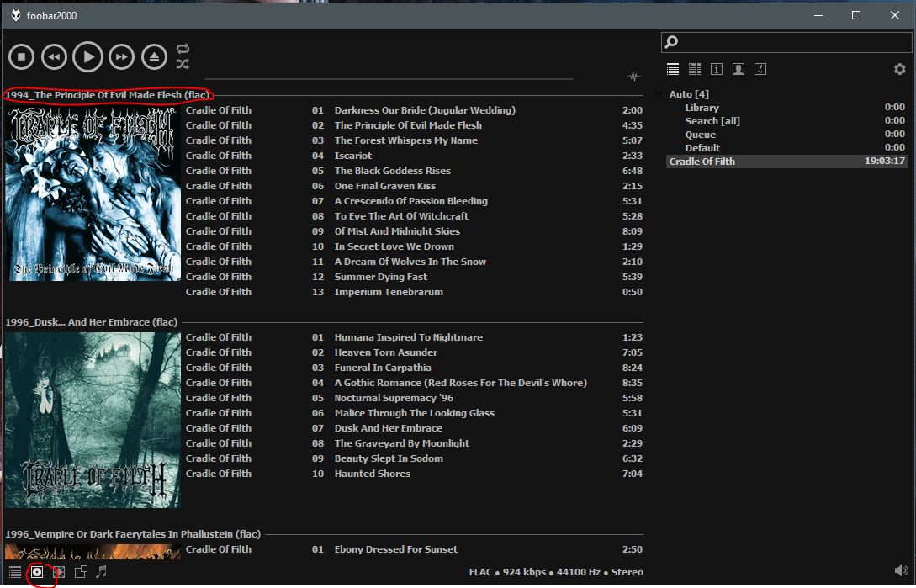
Task: Click the overlapping windows icon at bottom
Action: tap(81, 572)
